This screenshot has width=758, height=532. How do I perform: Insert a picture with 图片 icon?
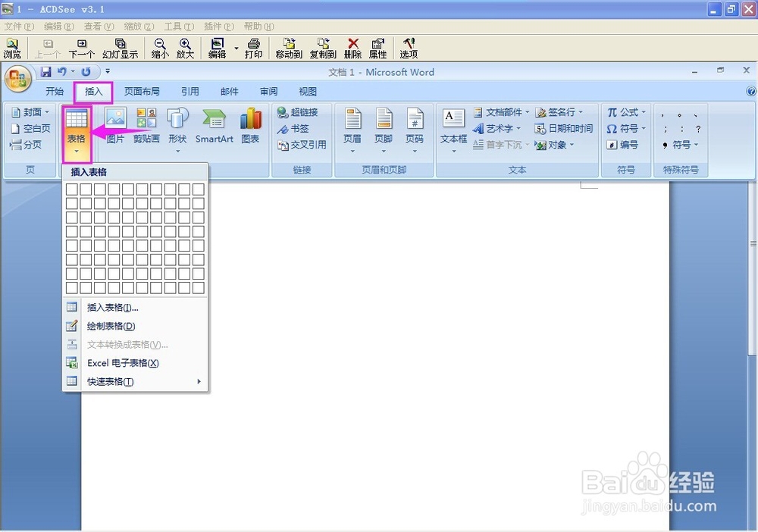(115, 126)
